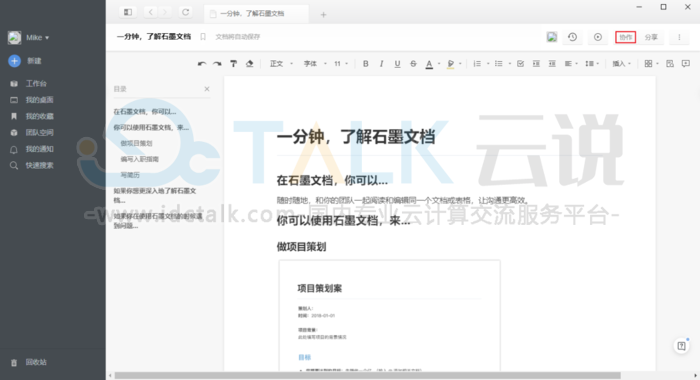The image size is (700, 380).
Task: Click the 新建 create new button
Action: [25, 61]
